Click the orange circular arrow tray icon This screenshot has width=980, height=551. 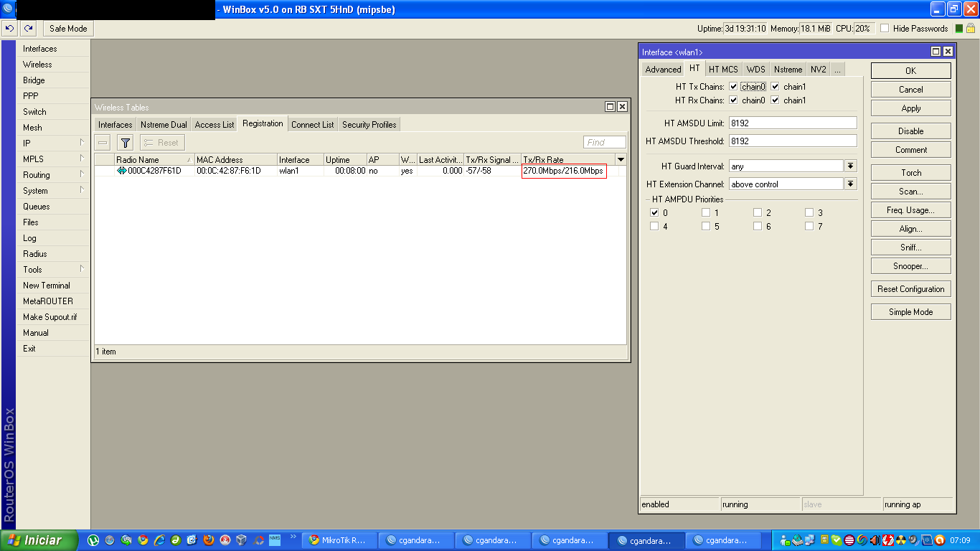pos(939,540)
